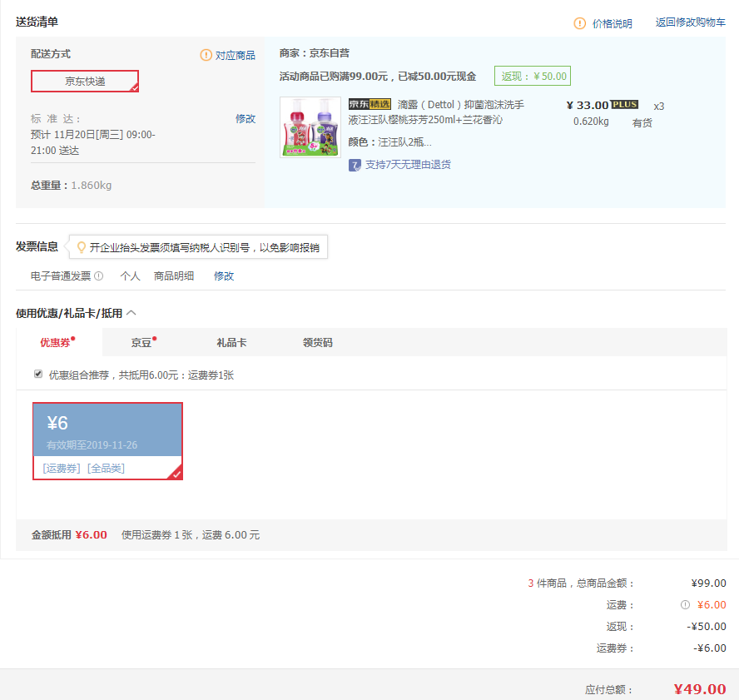Click the 金额抵用 ¥6.00 amount

(91, 535)
